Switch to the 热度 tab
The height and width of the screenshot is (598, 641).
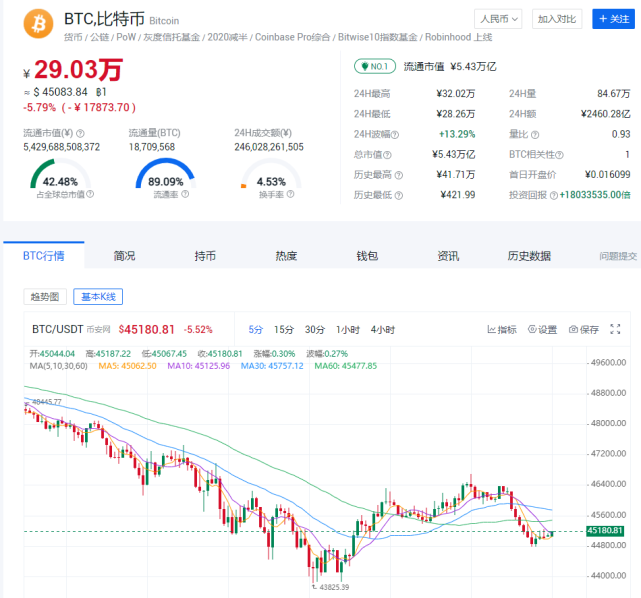tap(286, 256)
